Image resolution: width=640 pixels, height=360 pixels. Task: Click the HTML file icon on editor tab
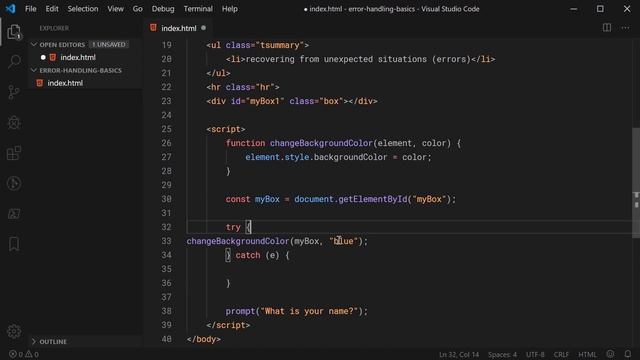pos(153,28)
